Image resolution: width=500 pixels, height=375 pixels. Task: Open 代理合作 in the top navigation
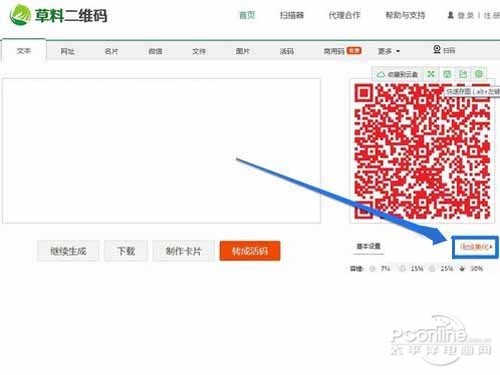pyautogui.click(x=344, y=15)
